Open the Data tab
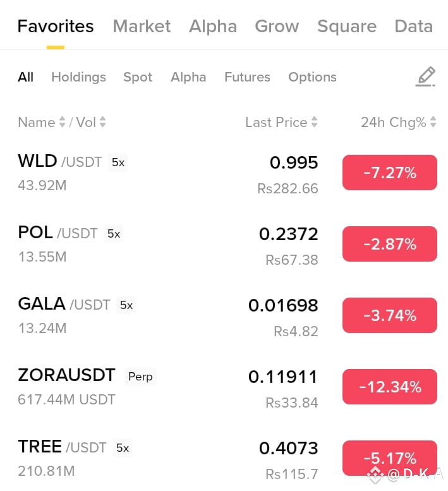 pos(413,26)
